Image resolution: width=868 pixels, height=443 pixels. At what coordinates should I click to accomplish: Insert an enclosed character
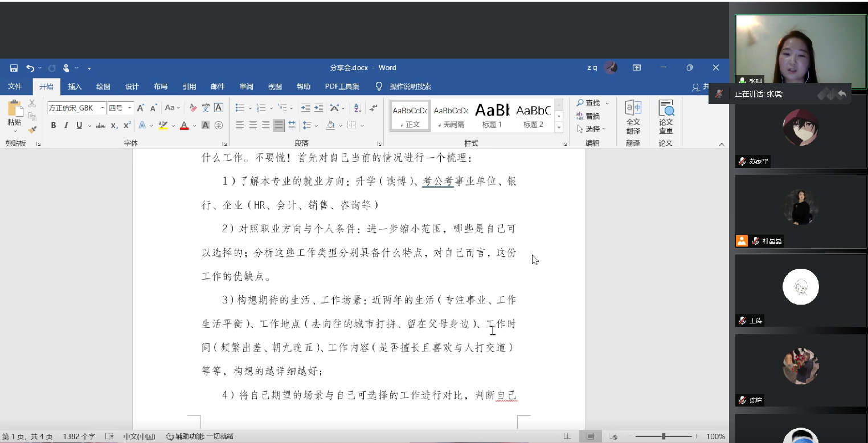pos(218,125)
